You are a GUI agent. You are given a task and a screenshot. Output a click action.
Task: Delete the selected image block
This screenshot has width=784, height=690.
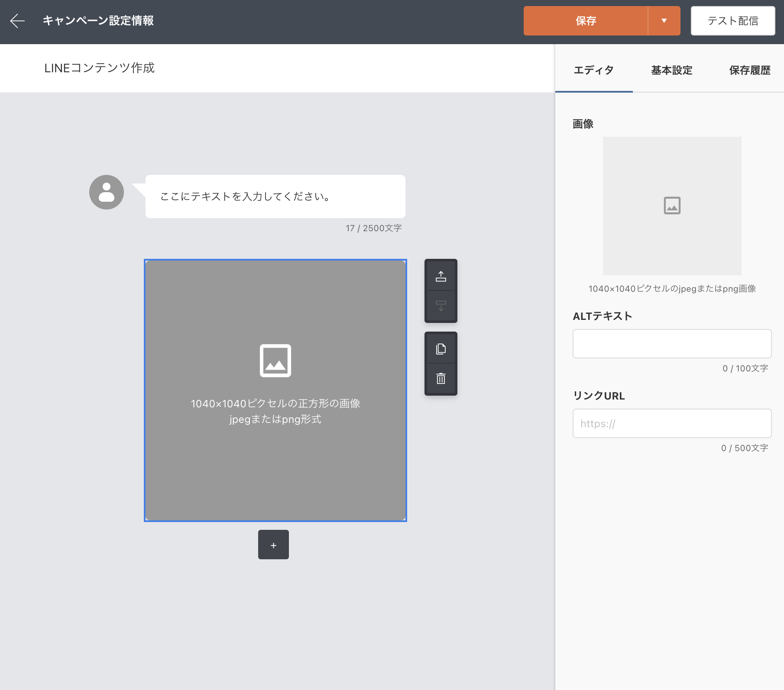tap(441, 379)
